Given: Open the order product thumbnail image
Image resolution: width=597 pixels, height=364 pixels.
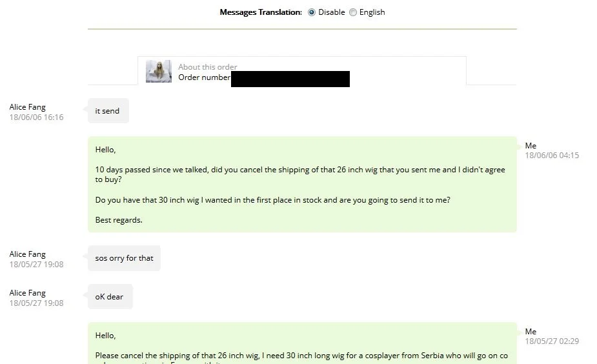Looking at the screenshot, I should [x=158, y=71].
